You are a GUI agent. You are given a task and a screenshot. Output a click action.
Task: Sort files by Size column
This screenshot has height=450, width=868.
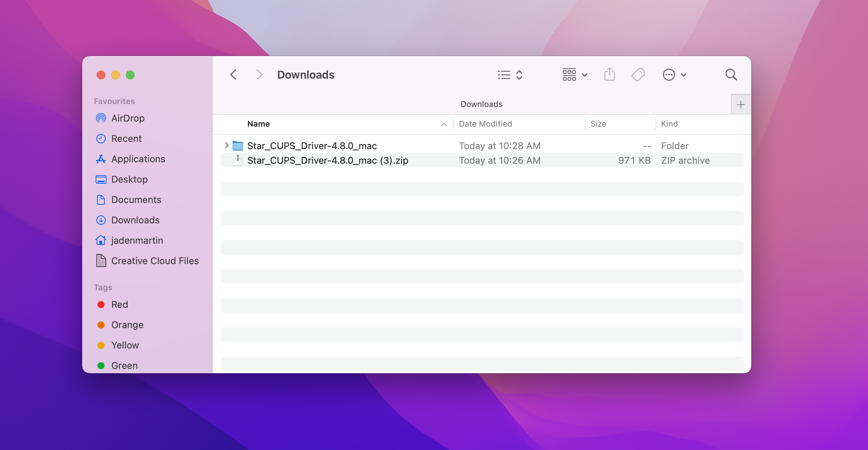[598, 124]
